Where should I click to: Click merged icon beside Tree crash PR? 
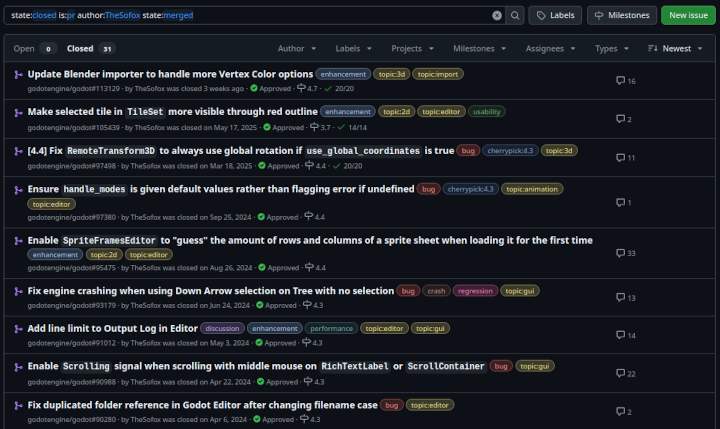18,291
